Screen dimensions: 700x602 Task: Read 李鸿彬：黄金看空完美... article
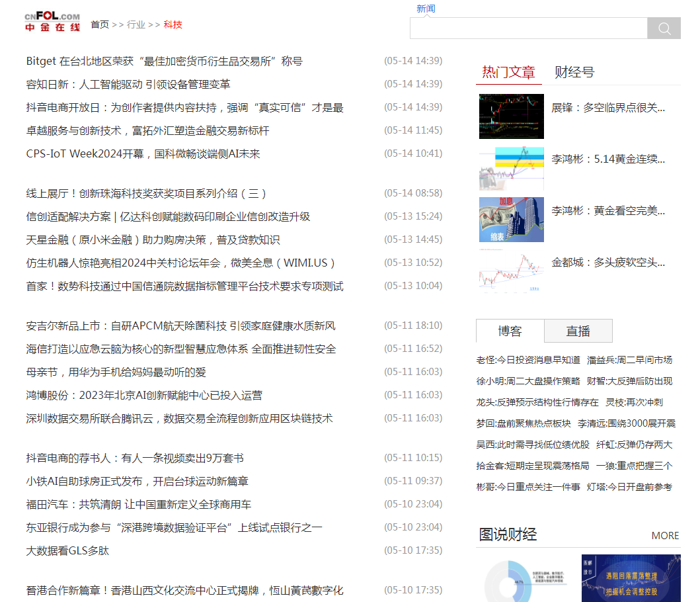[x=608, y=210]
